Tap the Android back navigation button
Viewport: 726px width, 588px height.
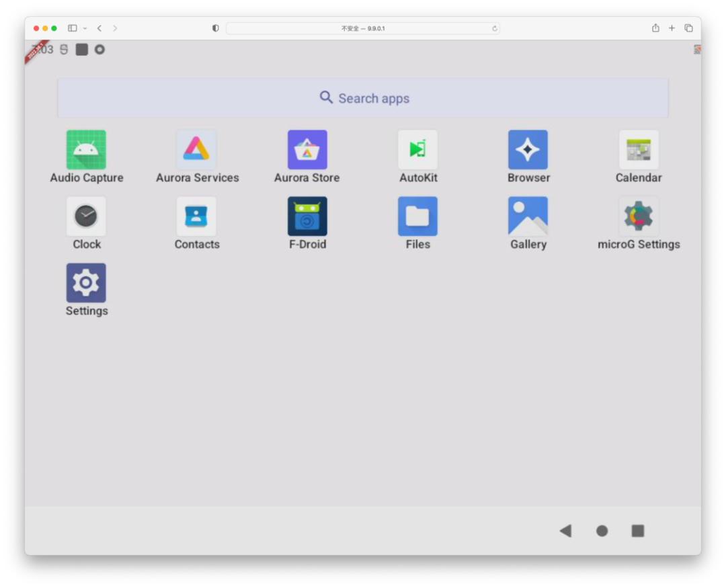[x=566, y=531]
